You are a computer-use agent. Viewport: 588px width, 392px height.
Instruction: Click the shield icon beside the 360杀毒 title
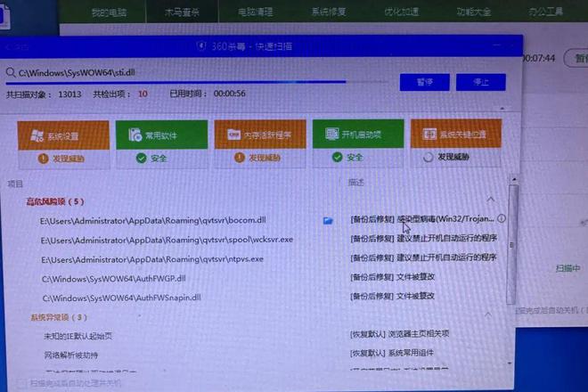(201, 46)
